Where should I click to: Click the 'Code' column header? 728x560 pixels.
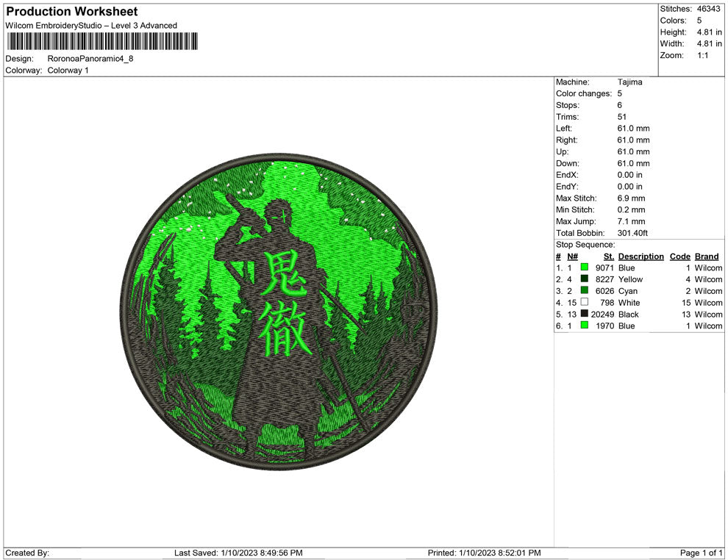679,256
